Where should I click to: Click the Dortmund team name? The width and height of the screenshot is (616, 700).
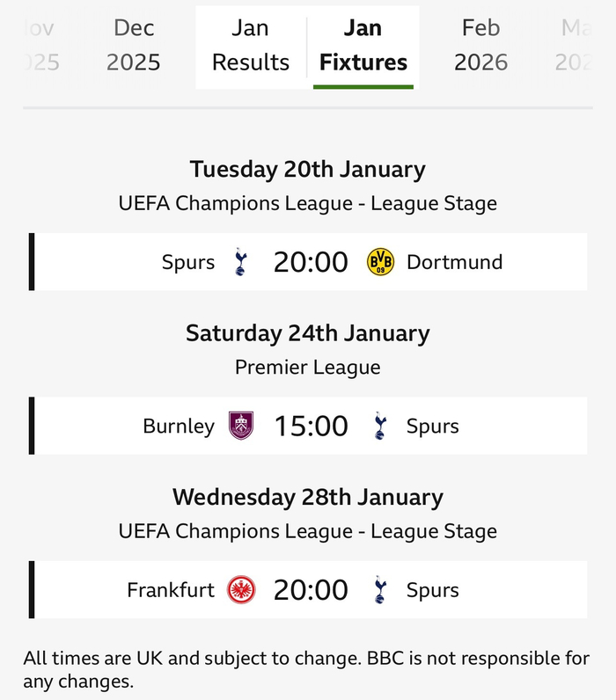pos(454,262)
